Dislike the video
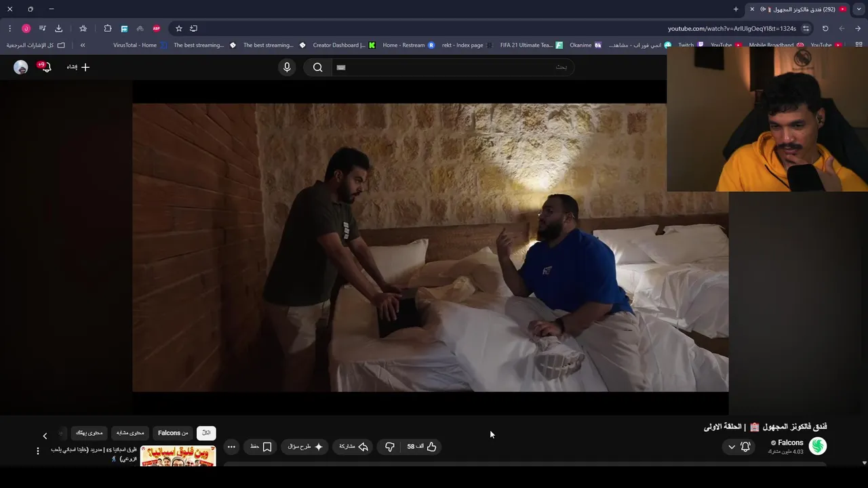Image resolution: width=868 pixels, height=488 pixels. coord(390,447)
